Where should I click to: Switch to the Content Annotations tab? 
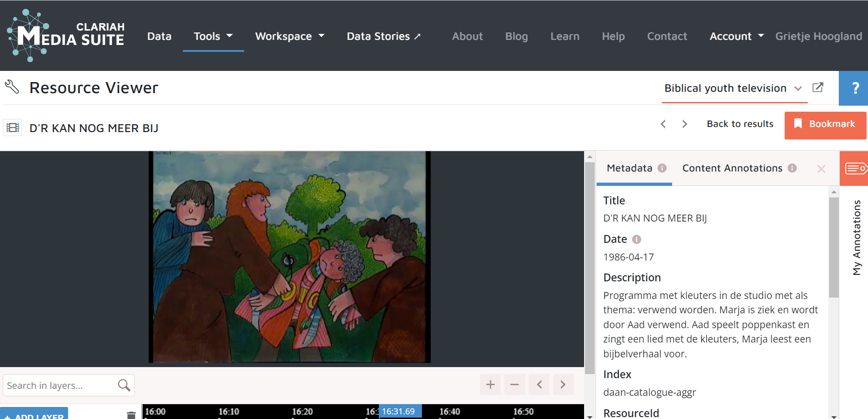[732, 168]
